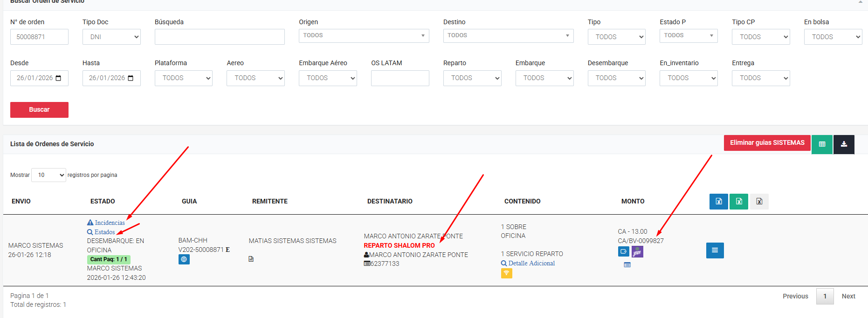The width and height of the screenshot is (868, 318).
Task: Click the green table grid icon button
Action: [822, 144]
